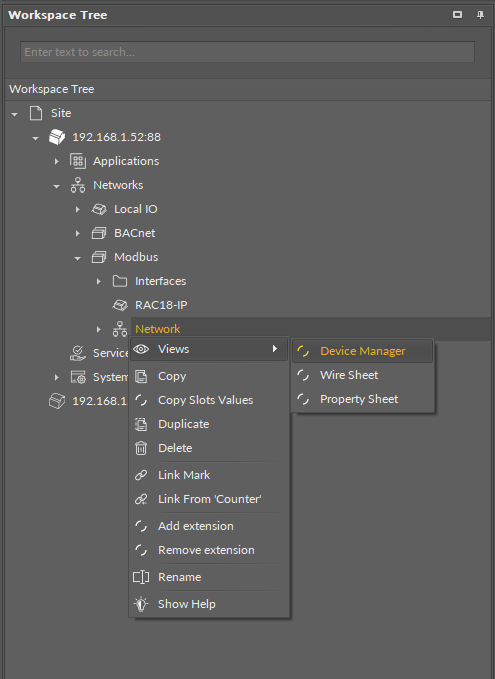Click the RAC18-IP device icon
The height and width of the screenshot is (679, 495).
[x=120, y=305]
